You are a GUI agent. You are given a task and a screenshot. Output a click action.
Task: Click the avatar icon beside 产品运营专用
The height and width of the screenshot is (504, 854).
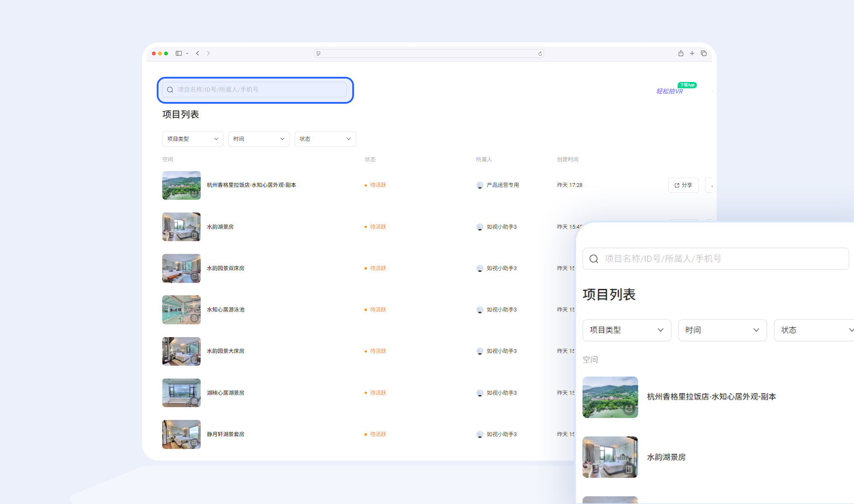click(x=479, y=185)
